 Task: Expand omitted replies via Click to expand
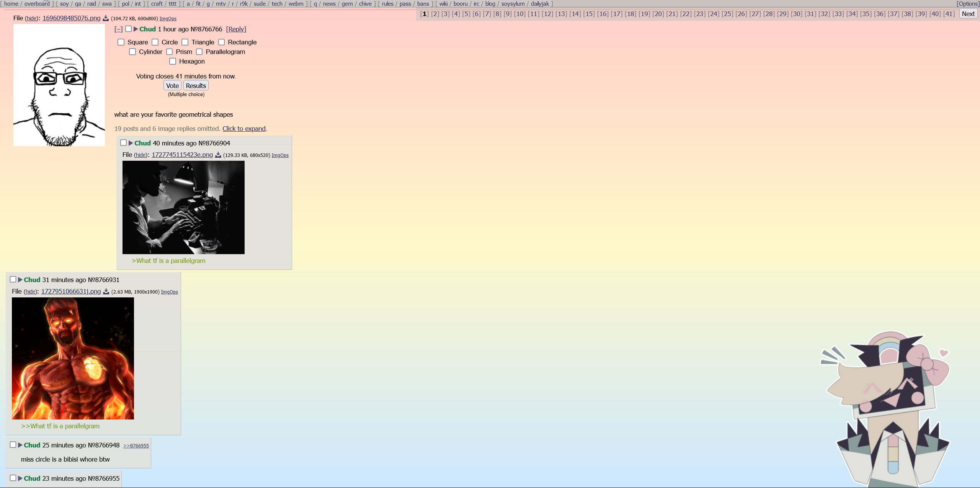click(244, 129)
